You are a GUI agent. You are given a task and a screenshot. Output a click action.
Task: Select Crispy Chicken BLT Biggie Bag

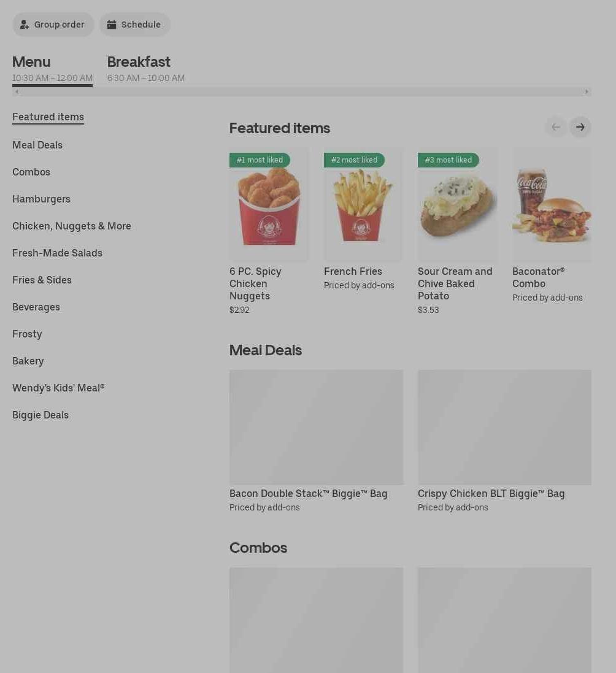pos(504,441)
